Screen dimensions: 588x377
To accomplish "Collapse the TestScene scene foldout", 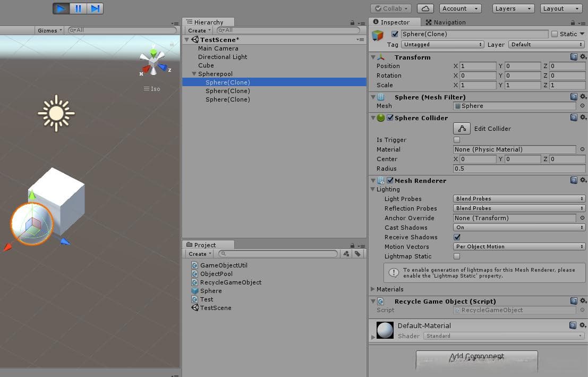I will tap(187, 39).
